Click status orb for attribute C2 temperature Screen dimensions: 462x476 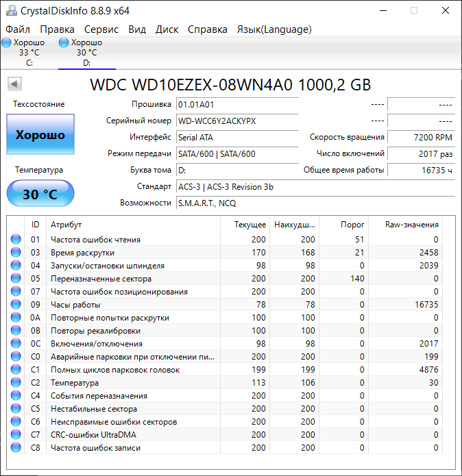pos(16,382)
